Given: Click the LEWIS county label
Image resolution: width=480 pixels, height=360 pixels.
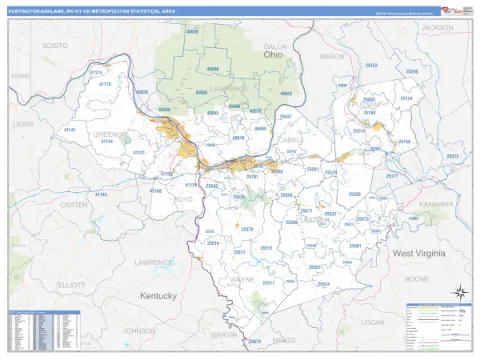Looking at the screenshot, I should (x=23, y=124).
